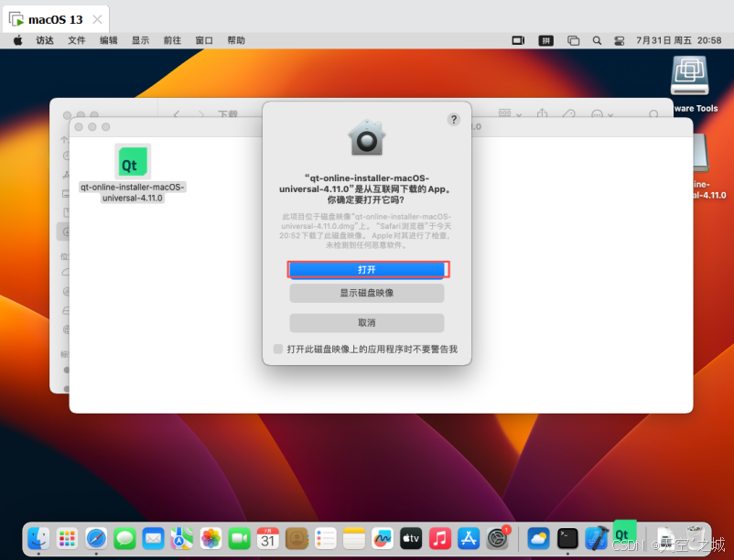
Task: Open Messages from the Dock
Action: pos(124,539)
